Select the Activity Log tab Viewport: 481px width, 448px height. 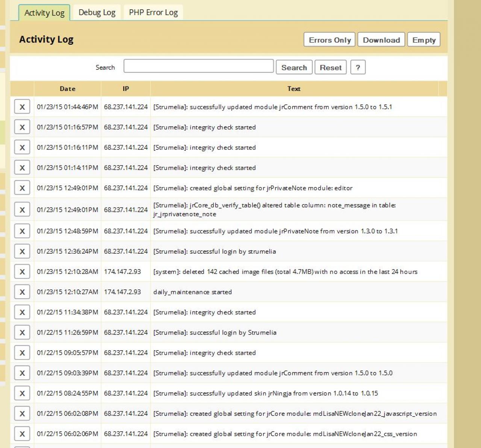click(44, 13)
